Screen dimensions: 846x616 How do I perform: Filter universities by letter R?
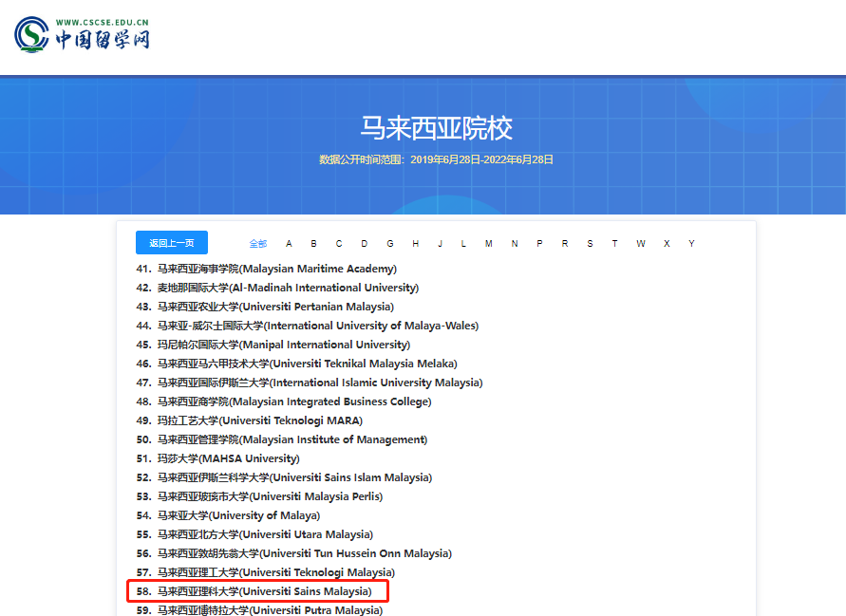point(564,243)
